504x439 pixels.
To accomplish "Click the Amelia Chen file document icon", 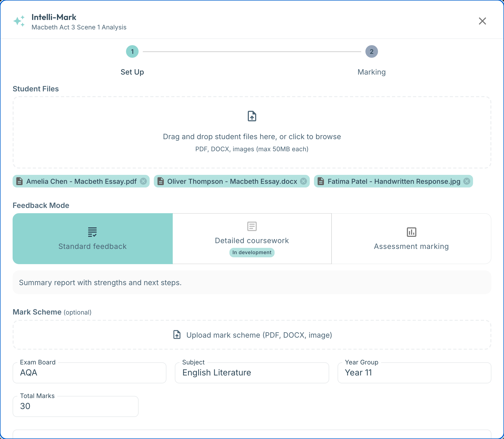I will click(x=19, y=181).
